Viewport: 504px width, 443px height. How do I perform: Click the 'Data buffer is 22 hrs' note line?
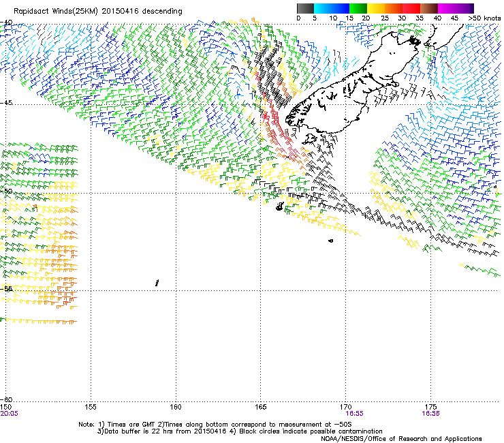(x=240, y=431)
